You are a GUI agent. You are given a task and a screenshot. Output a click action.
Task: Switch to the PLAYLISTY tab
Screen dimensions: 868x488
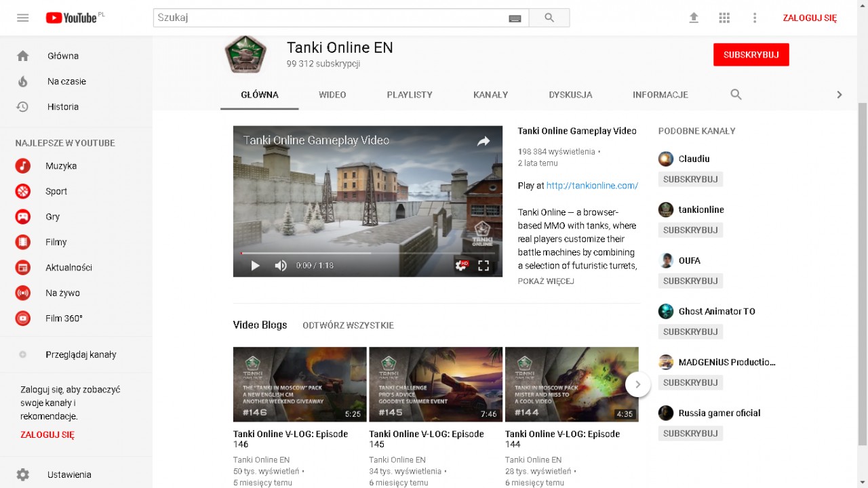coord(410,95)
